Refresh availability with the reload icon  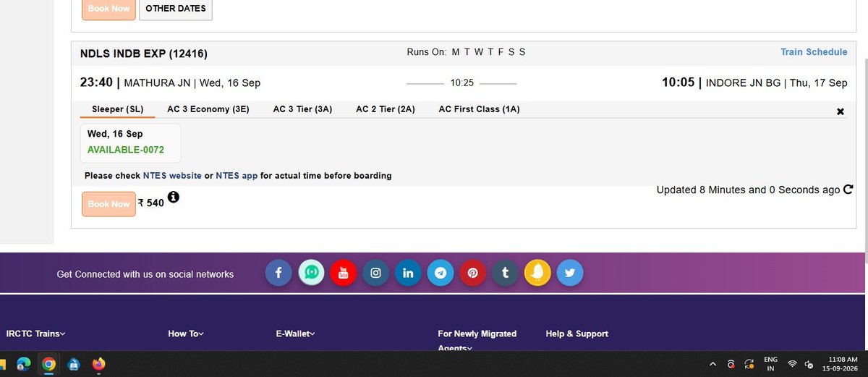[x=848, y=190]
